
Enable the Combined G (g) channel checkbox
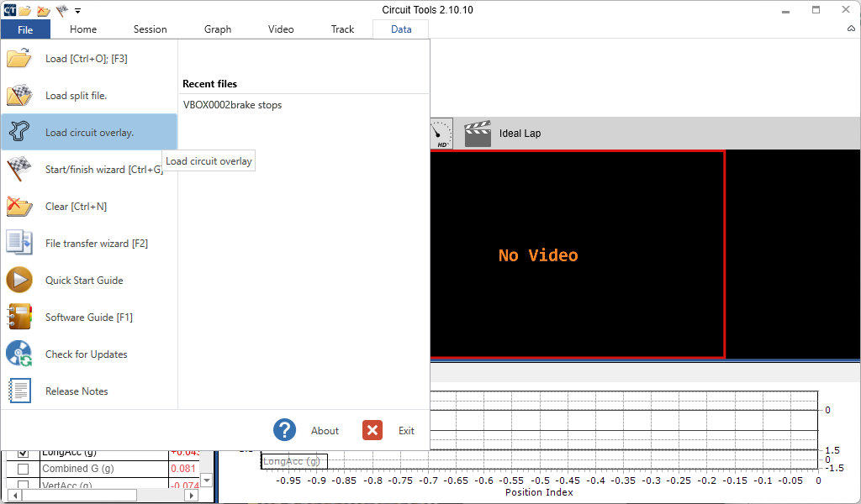23,469
